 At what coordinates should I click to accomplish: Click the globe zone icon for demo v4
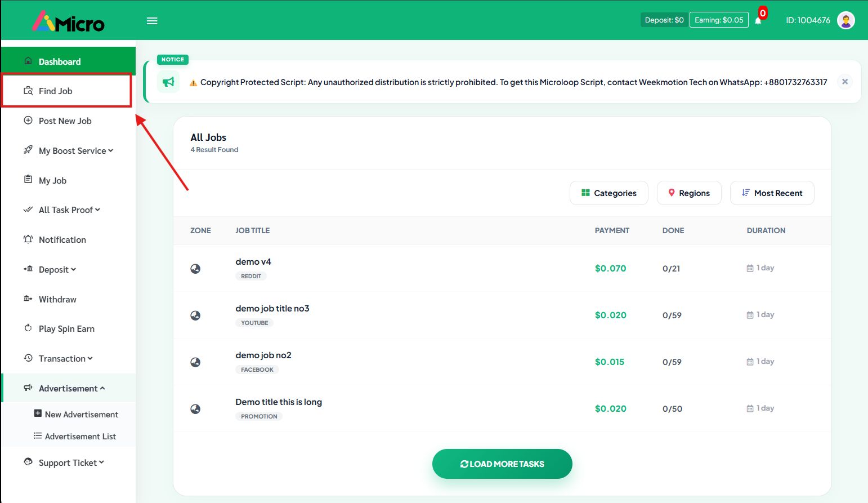coord(195,269)
